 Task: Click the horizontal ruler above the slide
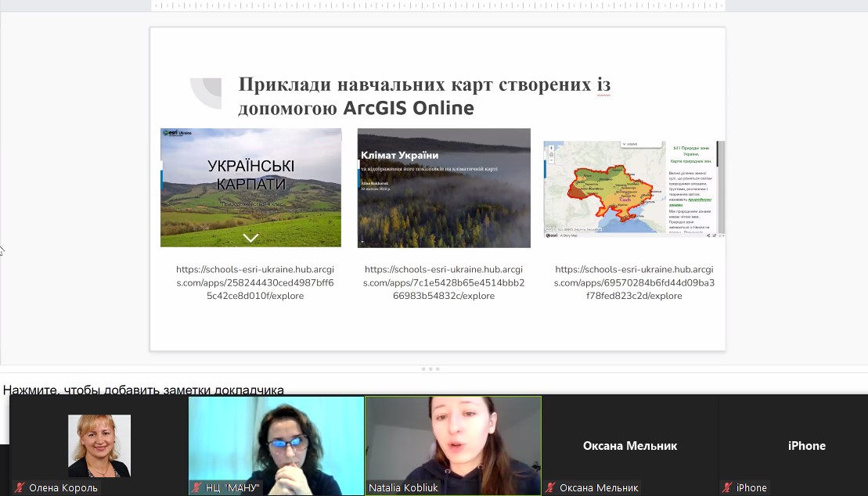(438, 5)
